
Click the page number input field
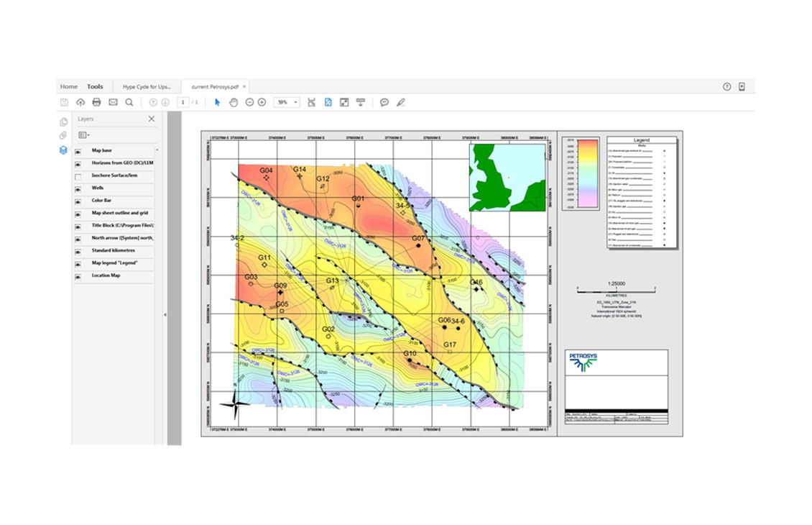[183, 102]
